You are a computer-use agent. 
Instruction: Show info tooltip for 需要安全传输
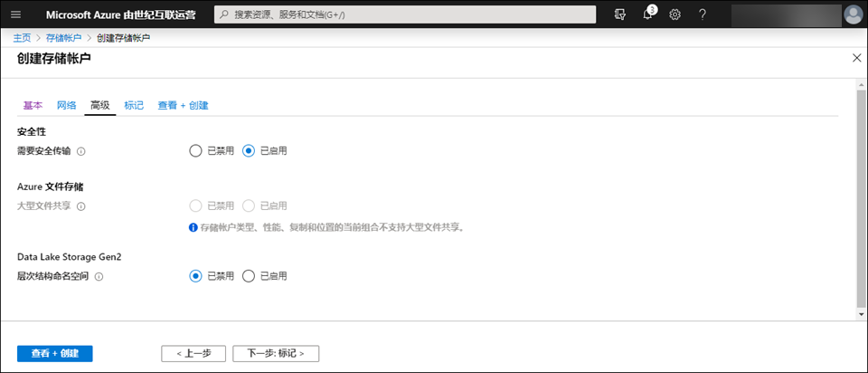[x=80, y=151]
